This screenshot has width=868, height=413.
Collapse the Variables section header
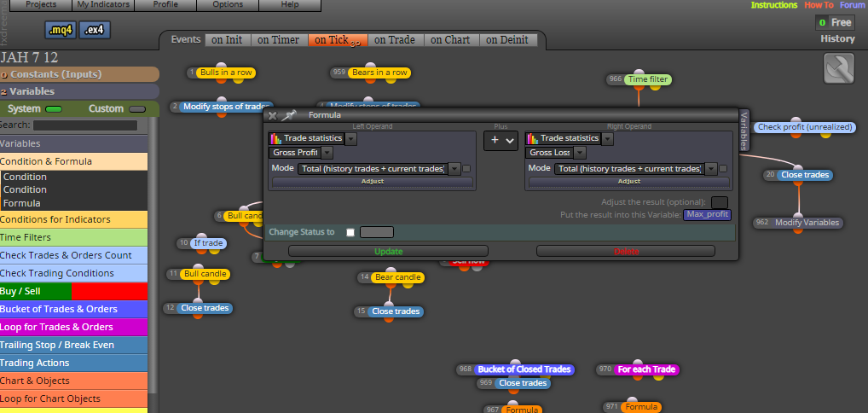point(79,91)
